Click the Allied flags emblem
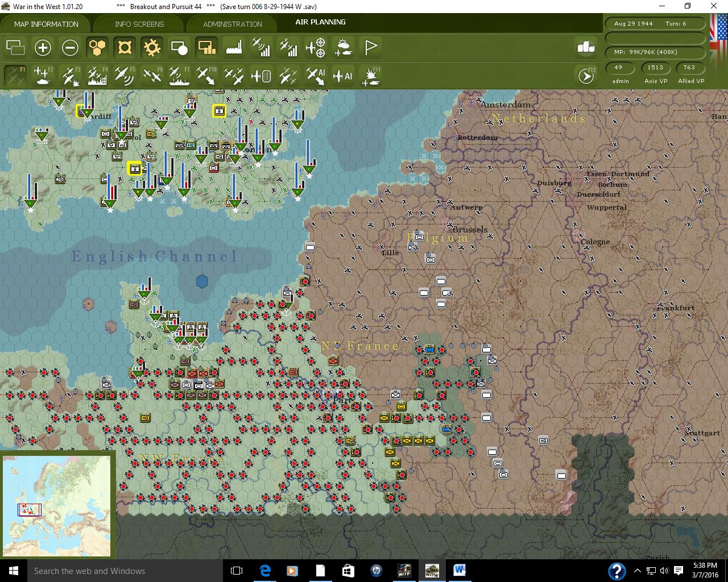 [717, 50]
